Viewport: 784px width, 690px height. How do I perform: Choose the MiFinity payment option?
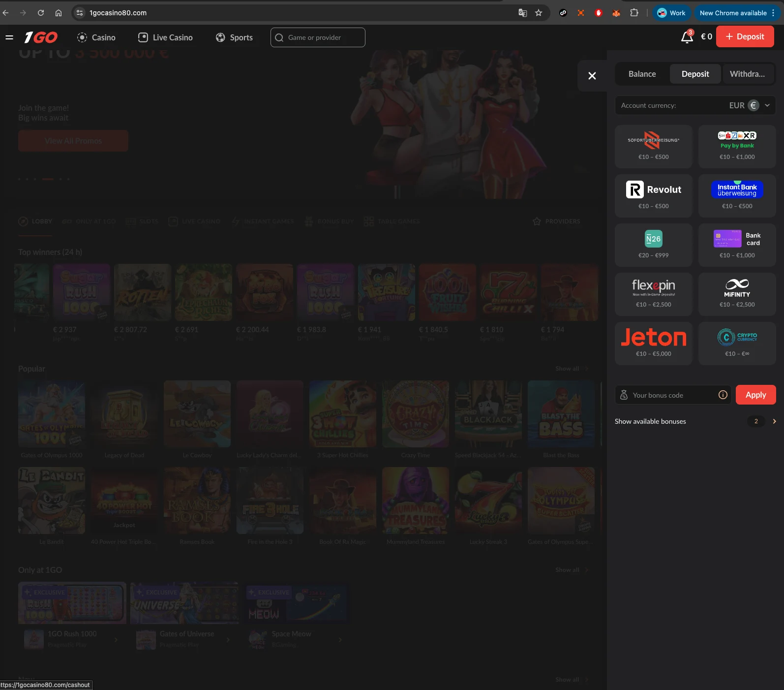coord(737,294)
